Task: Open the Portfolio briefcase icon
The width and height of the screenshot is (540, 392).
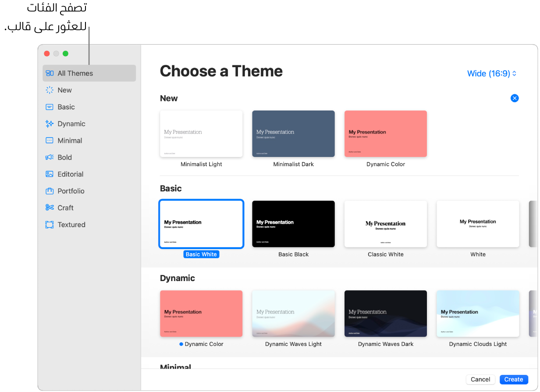Action: pos(50,191)
